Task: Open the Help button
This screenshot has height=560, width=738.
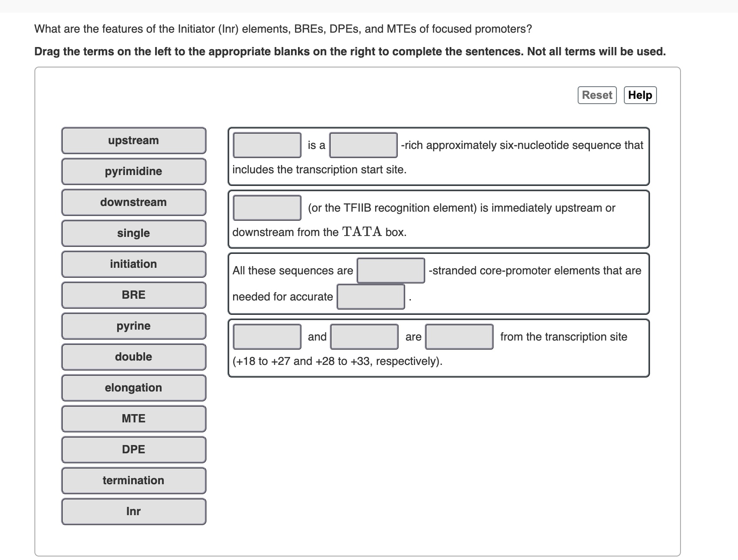Action: pos(640,95)
